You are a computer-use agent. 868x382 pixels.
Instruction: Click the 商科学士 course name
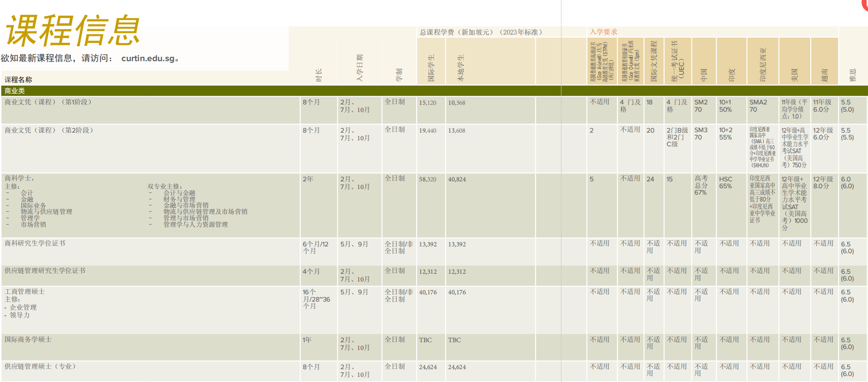[x=19, y=178]
